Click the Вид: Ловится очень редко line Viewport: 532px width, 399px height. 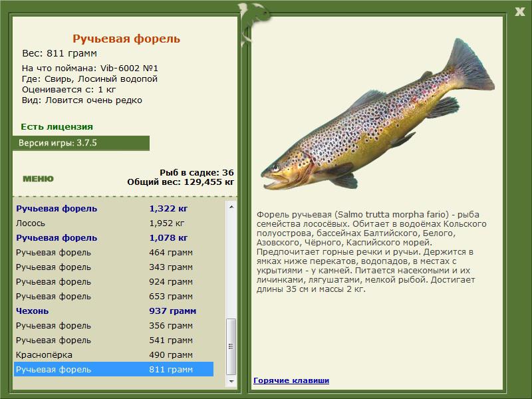82,100
